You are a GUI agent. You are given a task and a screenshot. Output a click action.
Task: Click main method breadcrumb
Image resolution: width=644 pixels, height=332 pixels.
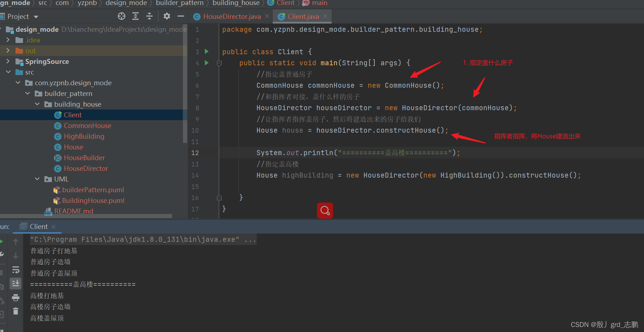click(315, 3)
